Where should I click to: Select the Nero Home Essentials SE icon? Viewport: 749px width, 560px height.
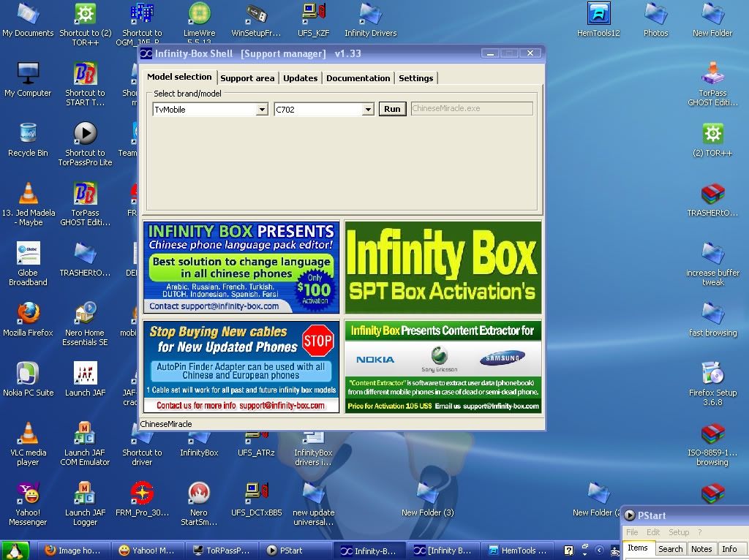pyautogui.click(x=85, y=324)
